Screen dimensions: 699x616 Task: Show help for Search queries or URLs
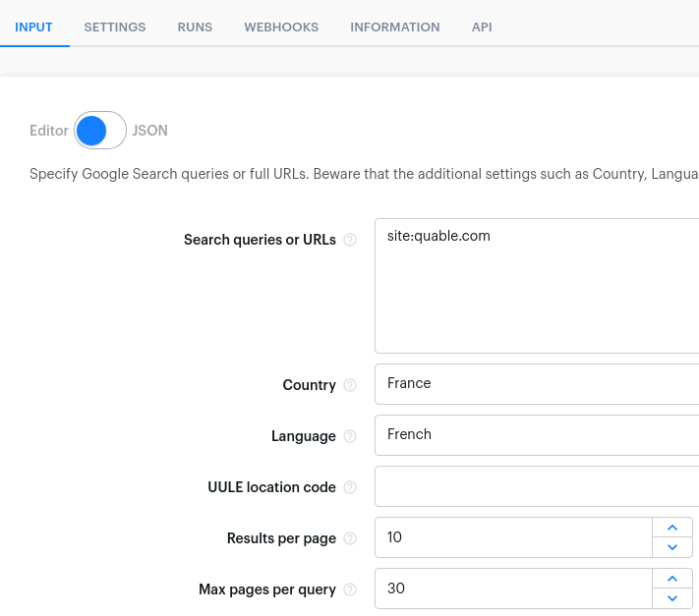click(350, 240)
